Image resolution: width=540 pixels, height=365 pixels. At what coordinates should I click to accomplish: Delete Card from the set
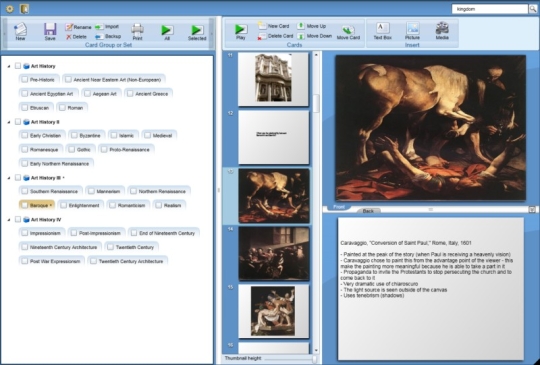(x=276, y=36)
